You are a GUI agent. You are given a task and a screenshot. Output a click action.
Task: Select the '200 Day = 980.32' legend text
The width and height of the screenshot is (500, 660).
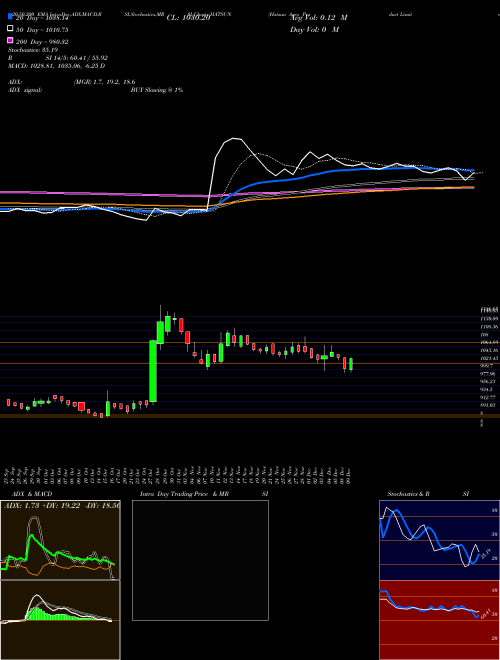(41, 42)
